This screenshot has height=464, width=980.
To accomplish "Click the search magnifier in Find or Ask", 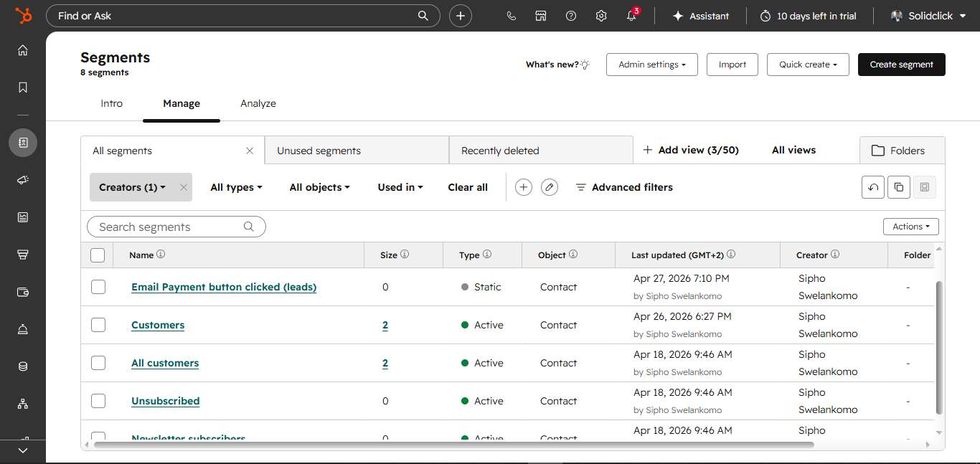I will [423, 16].
